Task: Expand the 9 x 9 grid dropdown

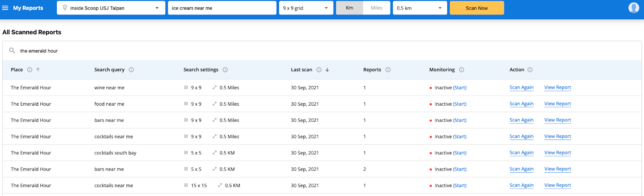Action: (305, 8)
